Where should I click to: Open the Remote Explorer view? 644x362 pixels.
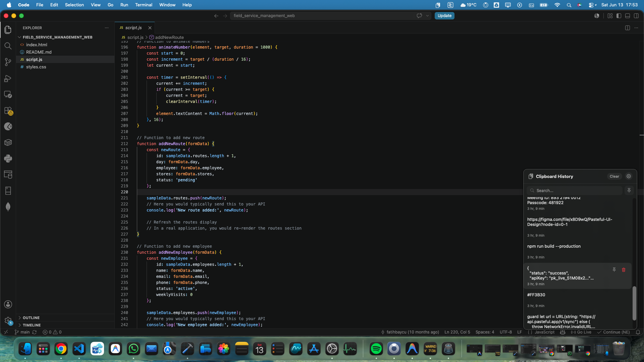(8, 95)
